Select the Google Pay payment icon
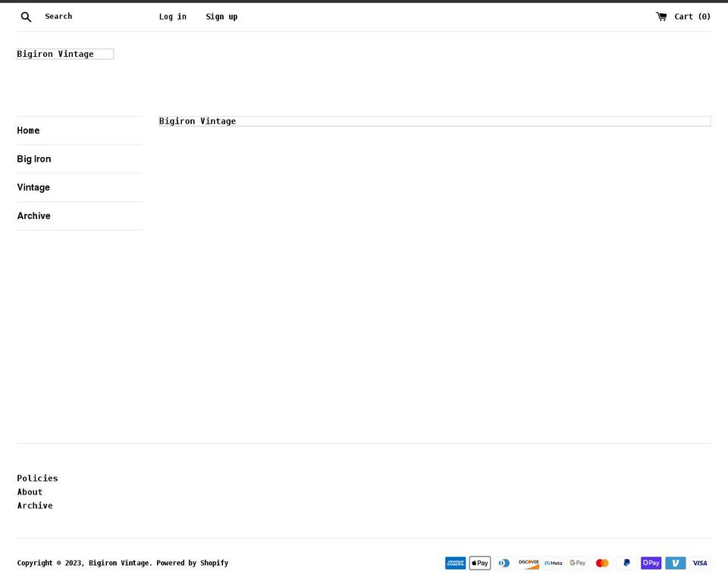The height and width of the screenshot is (587, 728). [x=577, y=563]
